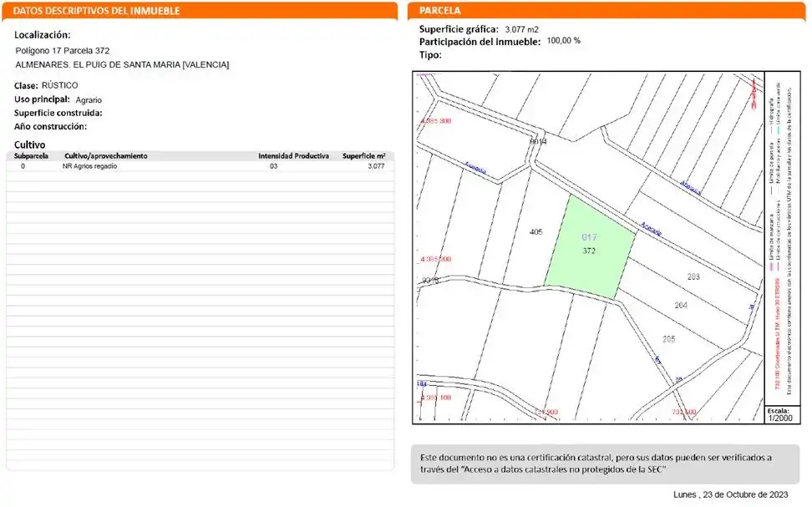Click the 'Polígono 17 Parcela 372' text
The image size is (812, 507).
pyautogui.click(x=62, y=51)
